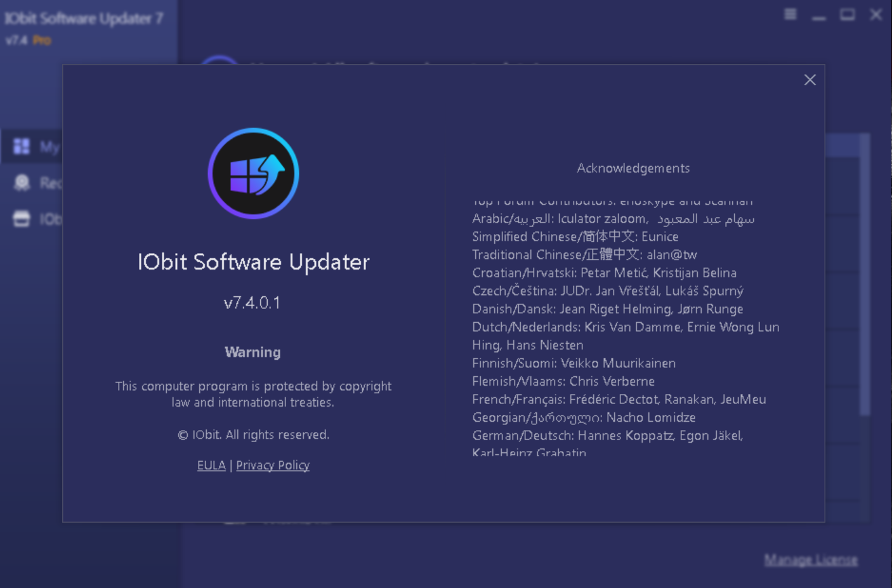892x588 pixels.
Task: Click the Czech/Čeština credits line
Action: point(608,291)
